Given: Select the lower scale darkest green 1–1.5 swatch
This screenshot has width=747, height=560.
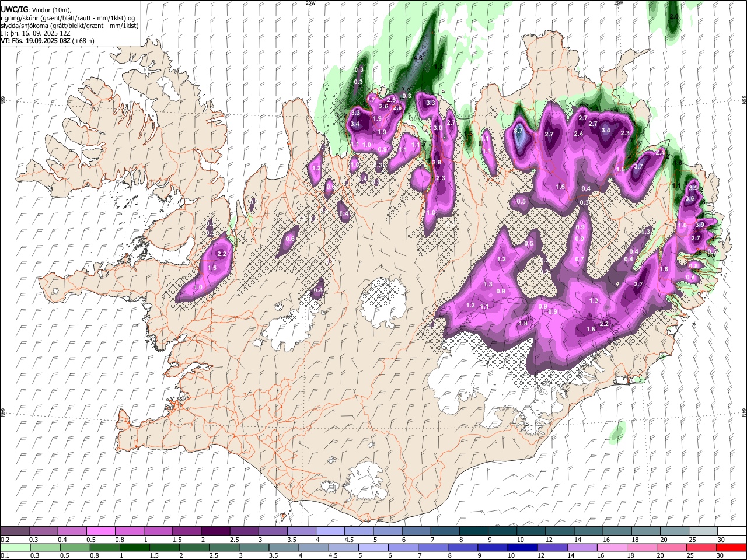Looking at the screenshot, I should pyautogui.click(x=134, y=547).
